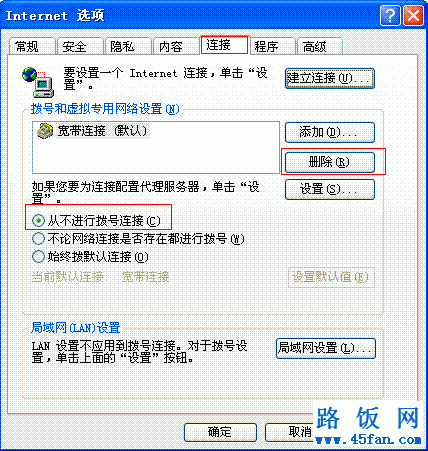
Task: Click the 添加 button
Action: click(330, 132)
